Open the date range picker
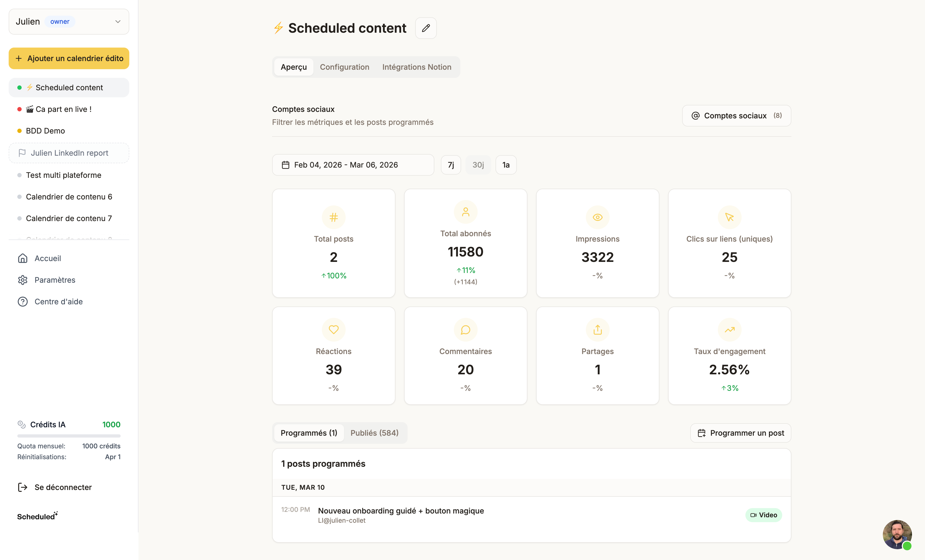The image size is (925, 560). point(353,165)
